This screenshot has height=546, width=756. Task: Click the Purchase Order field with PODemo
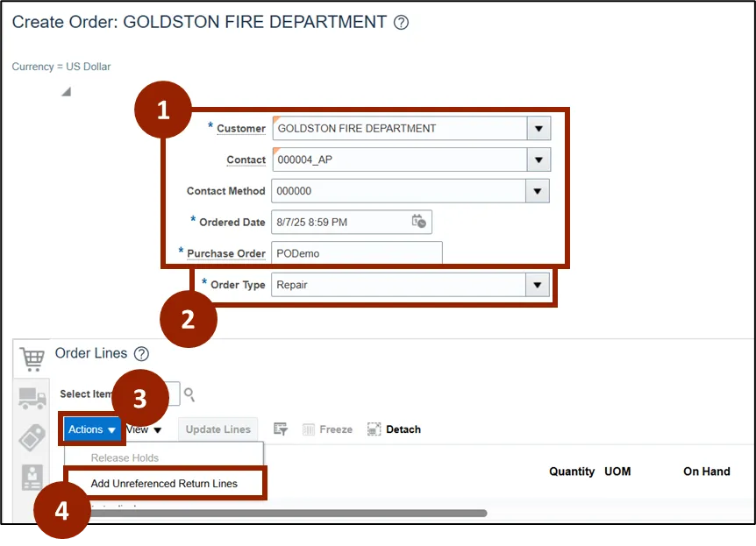[357, 253]
